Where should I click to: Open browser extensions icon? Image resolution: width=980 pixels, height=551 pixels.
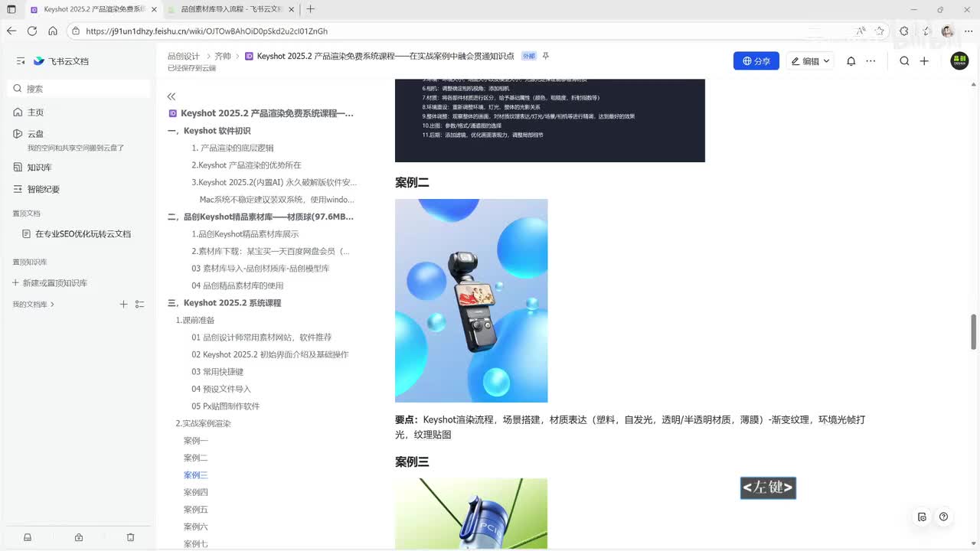[x=904, y=31]
